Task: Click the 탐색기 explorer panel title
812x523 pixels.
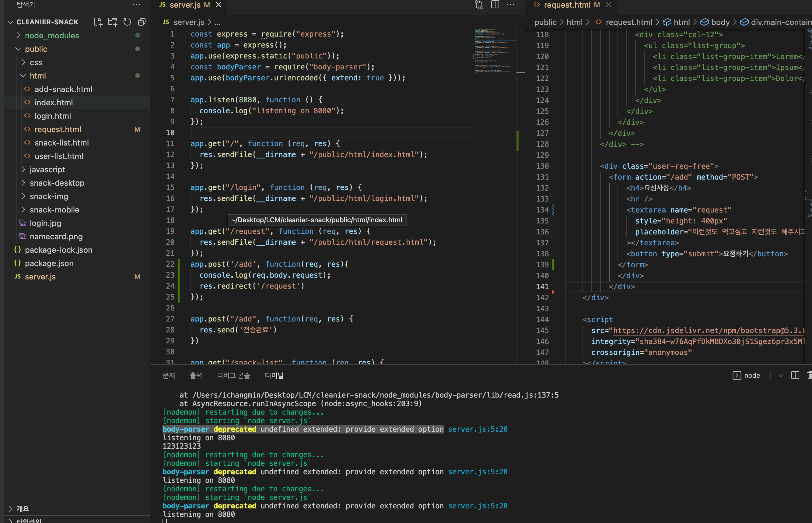Action: point(26,5)
